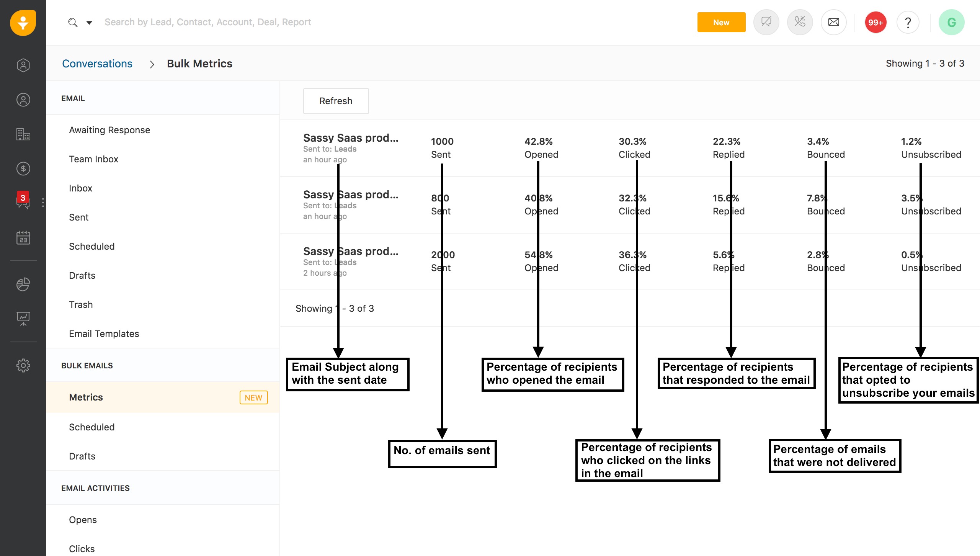Go to the Conversations breadcrumb link
Image resolution: width=980 pixels, height=556 pixels.
click(x=97, y=64)
